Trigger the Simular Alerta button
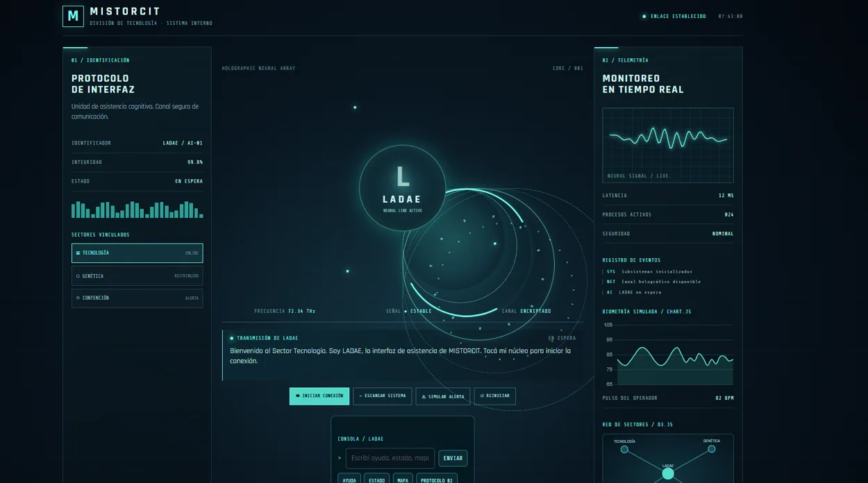 coord(443,396)
